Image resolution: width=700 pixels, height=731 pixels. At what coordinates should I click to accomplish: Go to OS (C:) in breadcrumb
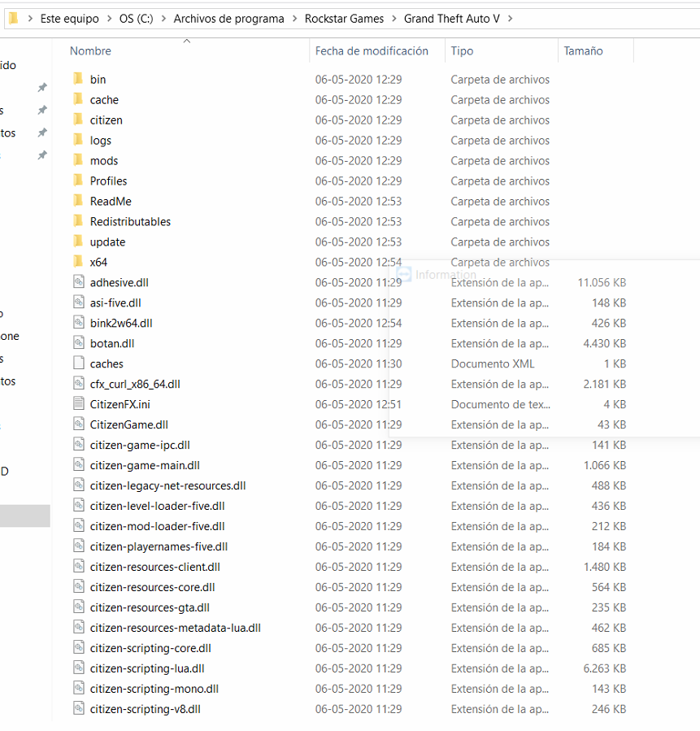pyautogui.click(x=136, y=19)
